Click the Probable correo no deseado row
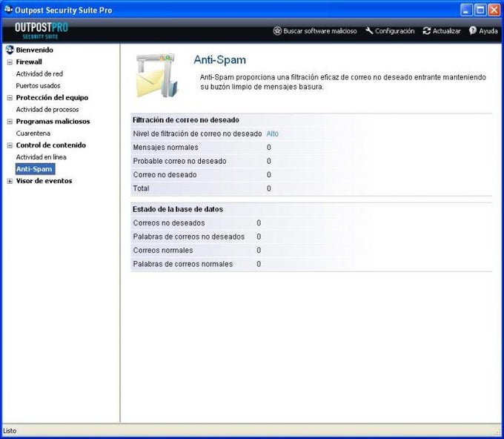Screen dimensions: 504x439 pos(311,161)
